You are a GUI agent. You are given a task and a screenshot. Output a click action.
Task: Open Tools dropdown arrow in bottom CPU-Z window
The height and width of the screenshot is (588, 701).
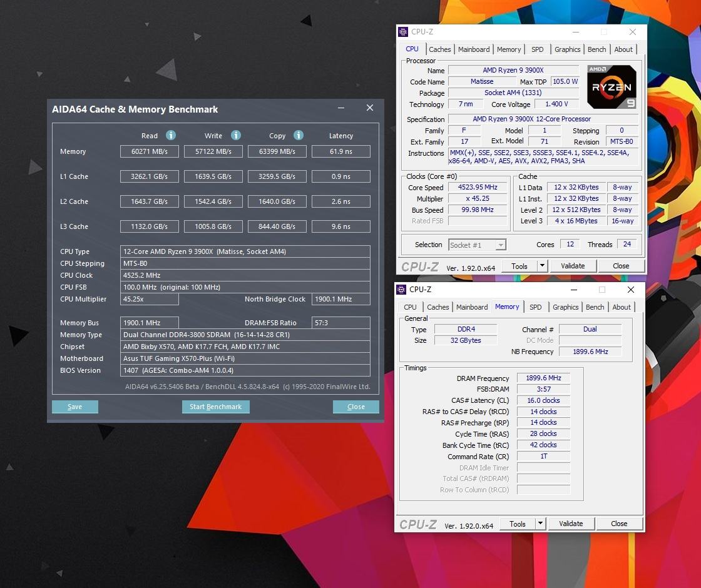[540, 524]
